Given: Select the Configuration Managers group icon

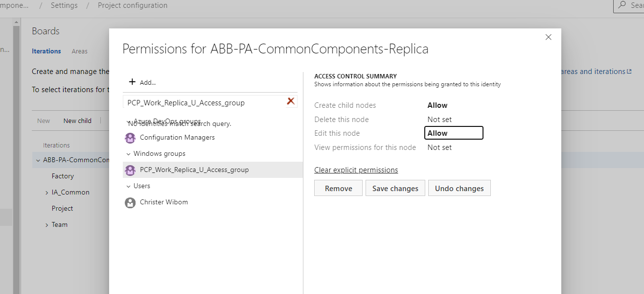Looking at the screenshot, I should click(x=130, y=138).
